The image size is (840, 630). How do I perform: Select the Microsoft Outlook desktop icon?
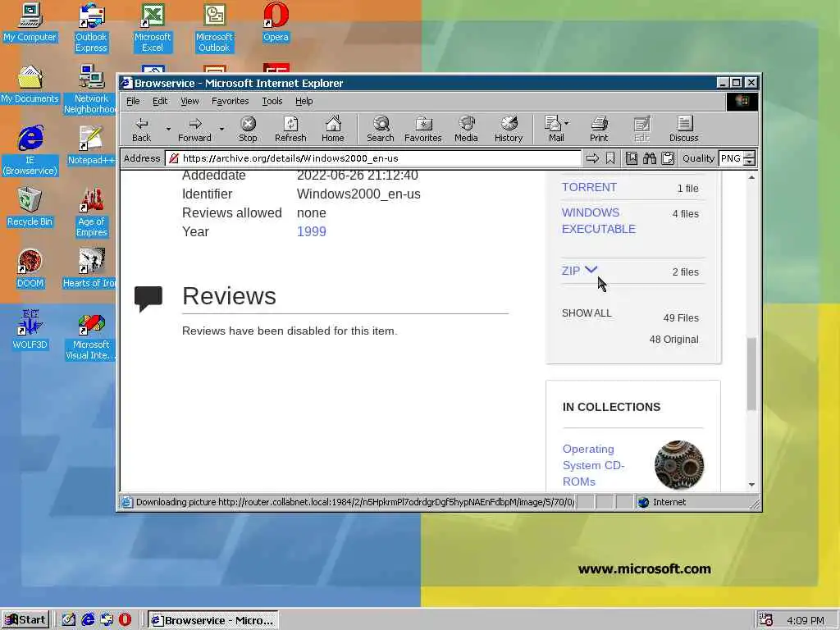[x=214, y=27]
